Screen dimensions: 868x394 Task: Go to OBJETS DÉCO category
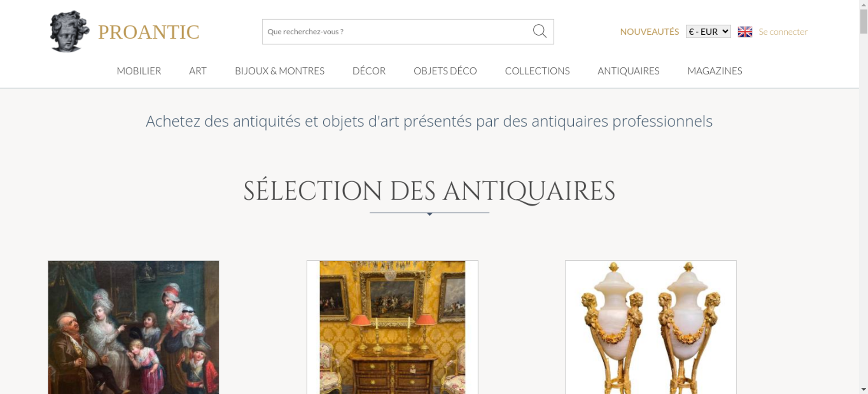click(x=445, y=71)
